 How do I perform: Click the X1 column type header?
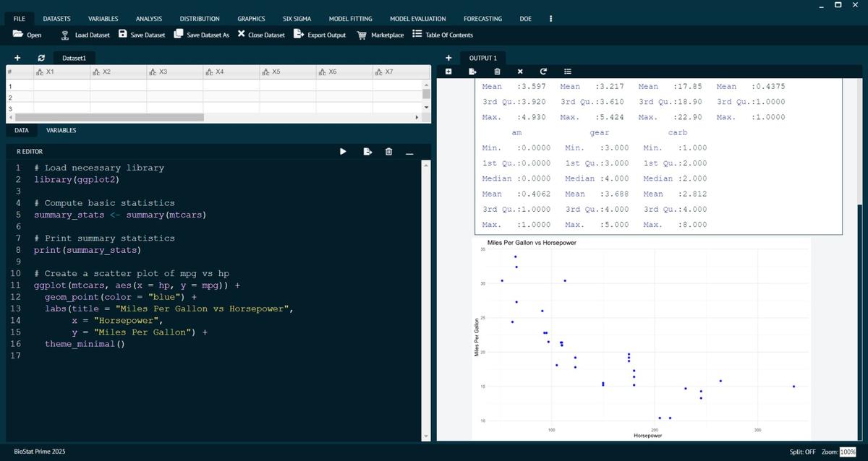coord(45,72)
